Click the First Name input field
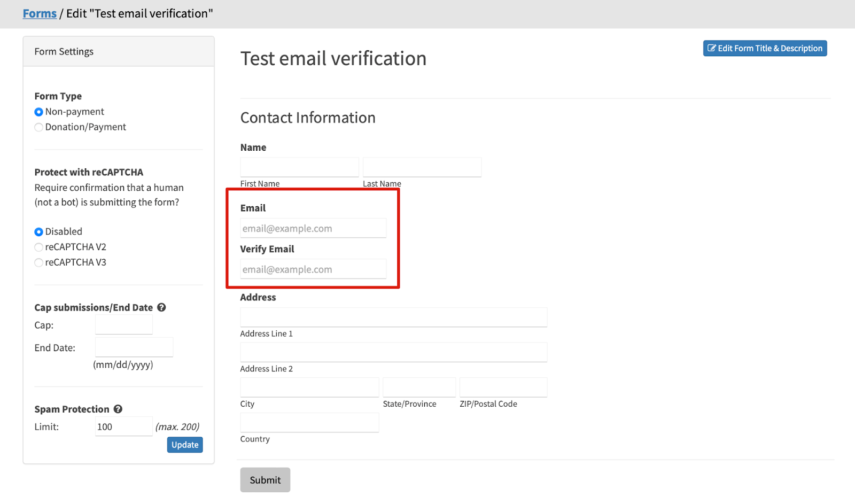The image size is (855, 504). [x=299, y=167]
